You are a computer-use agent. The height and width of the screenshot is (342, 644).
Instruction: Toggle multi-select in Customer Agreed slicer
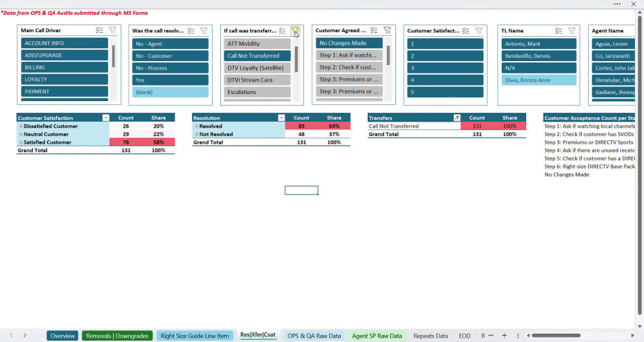374,30
